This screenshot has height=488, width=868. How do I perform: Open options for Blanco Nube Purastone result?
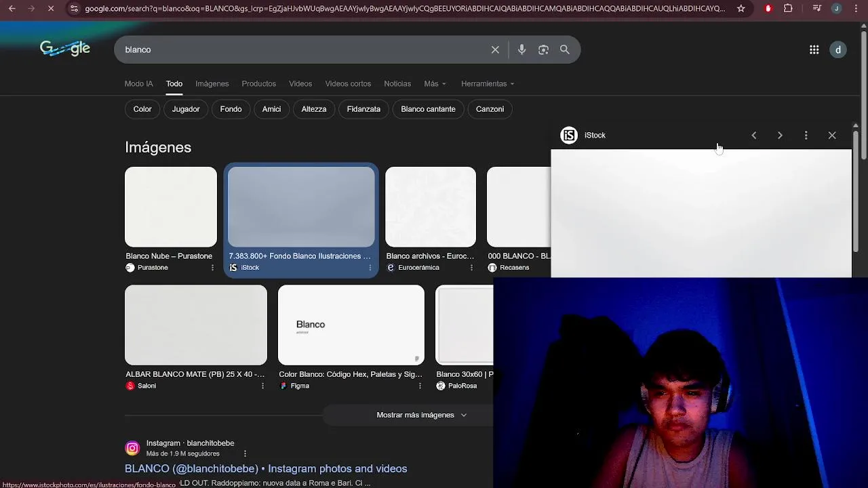(x=212, y=268)
